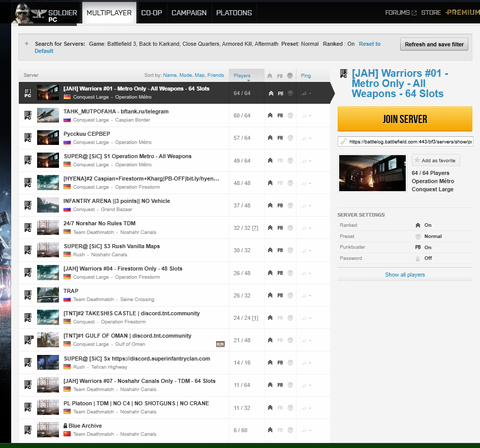Viewport: 480px width, 448px height.
Task: Select the Pycckuu CEPBEP server
Action: tap(174, 138)
